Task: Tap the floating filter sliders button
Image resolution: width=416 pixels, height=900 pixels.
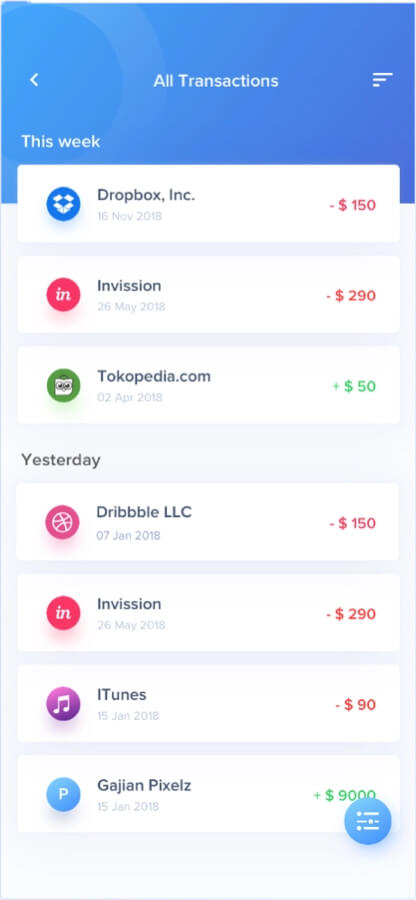Action: pos(368,821)
